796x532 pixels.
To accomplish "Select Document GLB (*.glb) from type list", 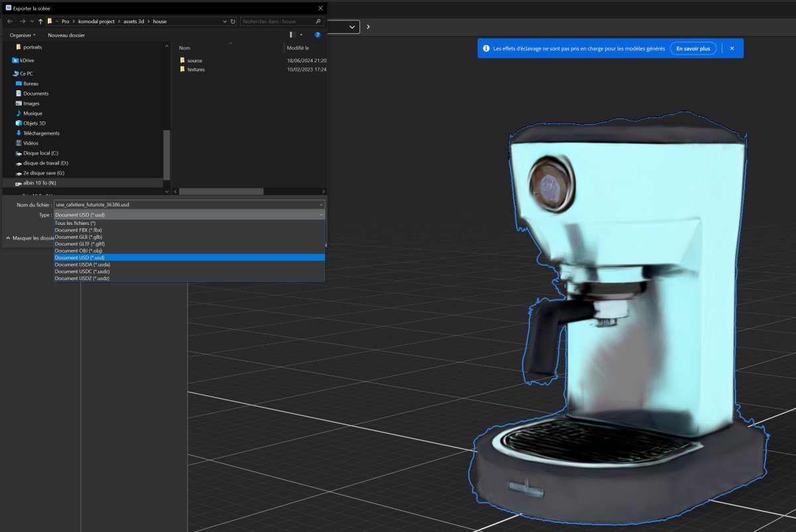I will point(78,237).
